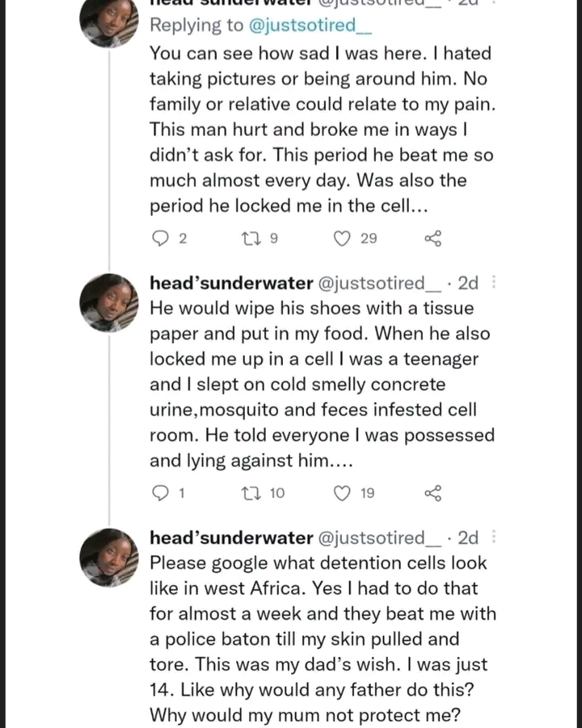The width and height of the screenshot is (582, 728).
Task: Click the 2d timestamp on the tissue paper tweet
Action: pos(468,283)
